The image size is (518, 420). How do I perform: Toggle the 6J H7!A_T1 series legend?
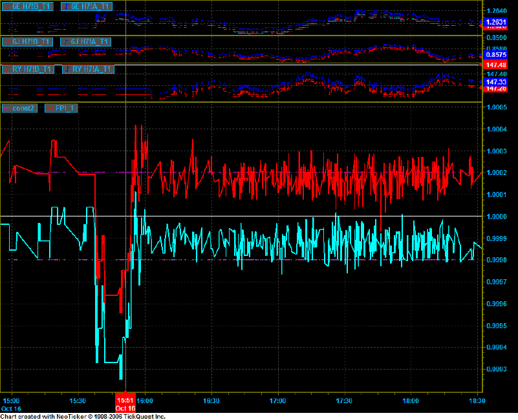[x=85, y=41]
